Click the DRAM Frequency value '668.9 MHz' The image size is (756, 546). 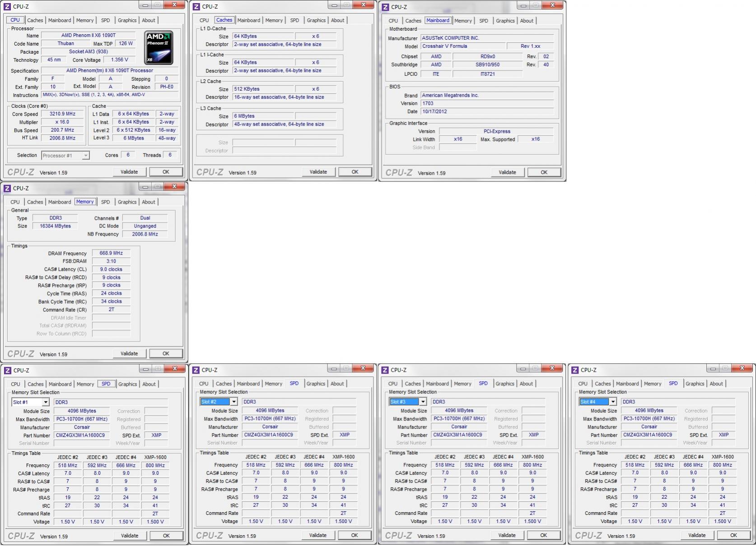point(111,253)
